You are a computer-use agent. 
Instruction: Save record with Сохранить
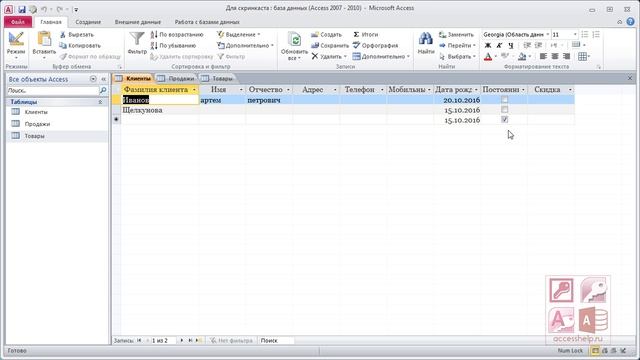[x=330, y=46]
